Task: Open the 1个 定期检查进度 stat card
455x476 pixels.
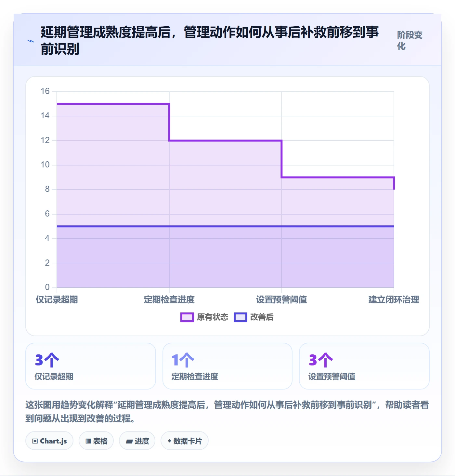Action: coord(227,366)
